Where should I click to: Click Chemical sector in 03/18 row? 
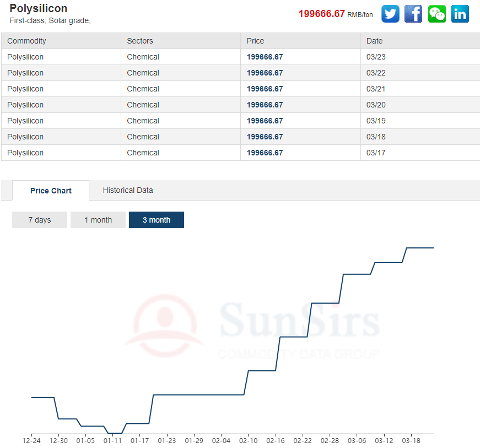click(x=143, y=137)
